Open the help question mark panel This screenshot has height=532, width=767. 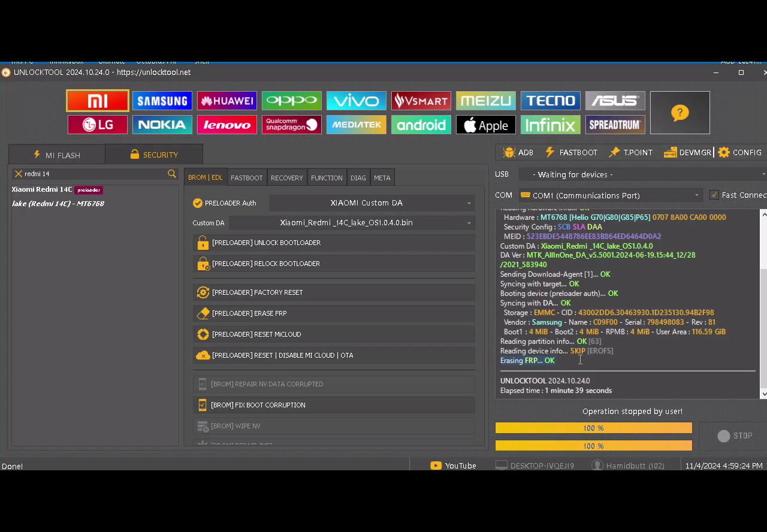(x=680, y=113)
